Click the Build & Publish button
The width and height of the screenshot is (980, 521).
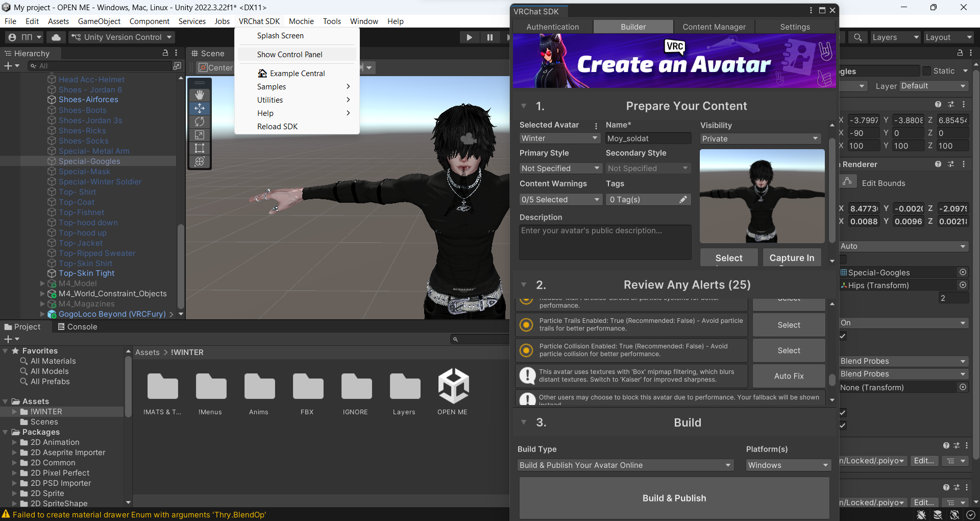click(674, 498)
